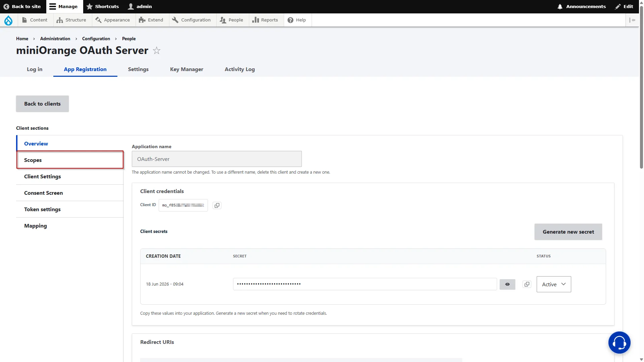
Task: Switch to the App Registration tab
Action: point(85,69)
